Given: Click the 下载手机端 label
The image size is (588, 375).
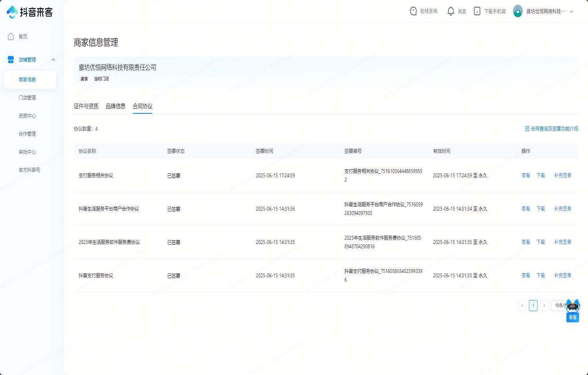Looking at the screenshot, I should pyautogui.click(x=495, y=11).
